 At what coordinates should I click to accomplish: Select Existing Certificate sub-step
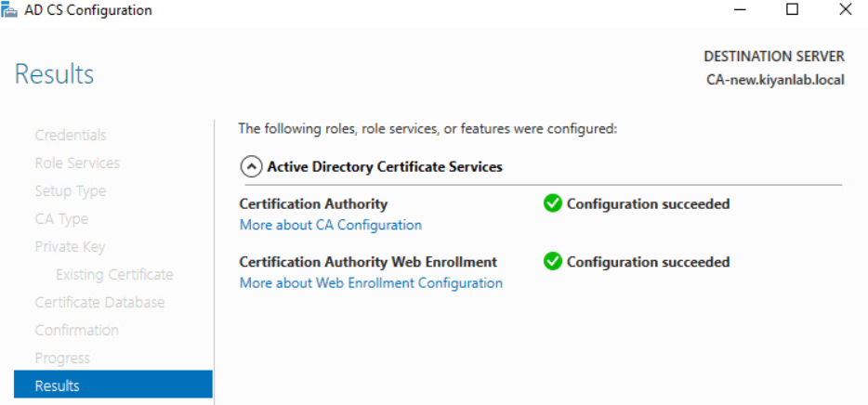(114, 274)
